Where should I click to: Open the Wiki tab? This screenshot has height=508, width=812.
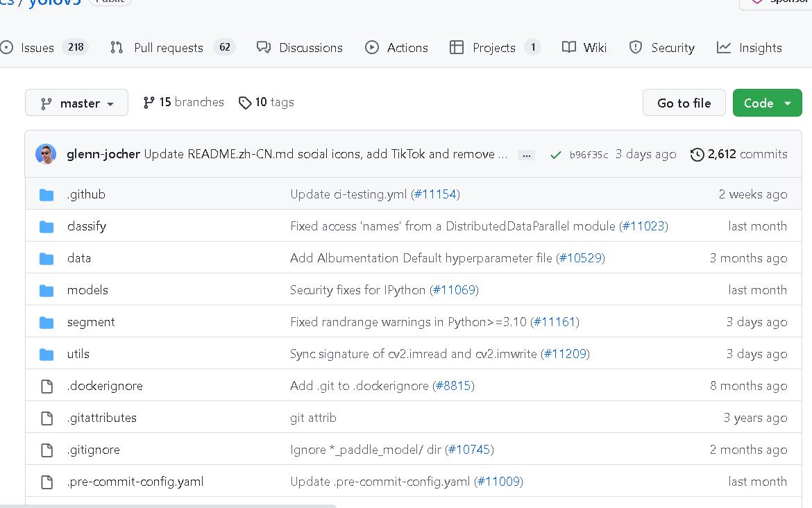(584, 48)
